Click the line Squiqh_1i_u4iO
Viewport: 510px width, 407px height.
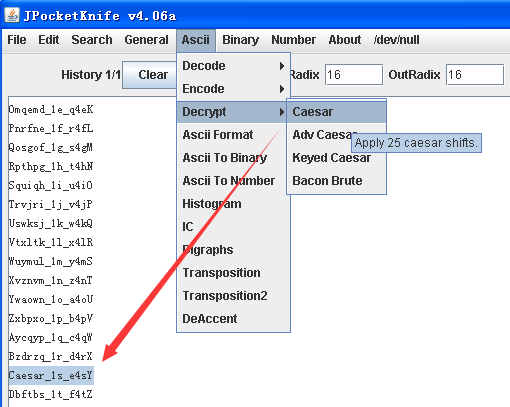click(51, 186)
